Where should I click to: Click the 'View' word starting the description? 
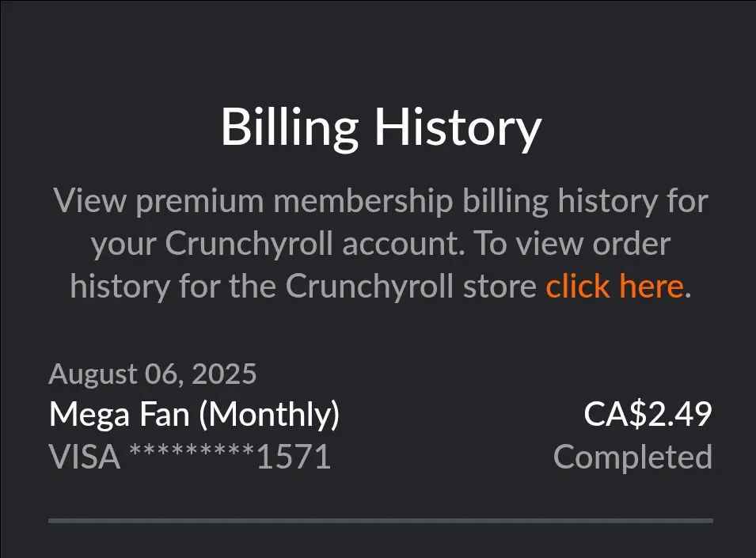tap(89, 201)
